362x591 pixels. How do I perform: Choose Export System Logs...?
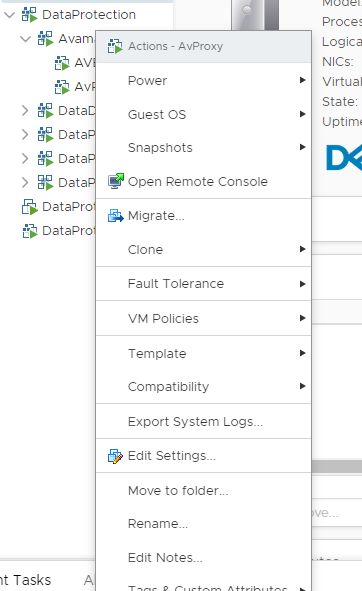pyautogui.click(x=204, y=421)
